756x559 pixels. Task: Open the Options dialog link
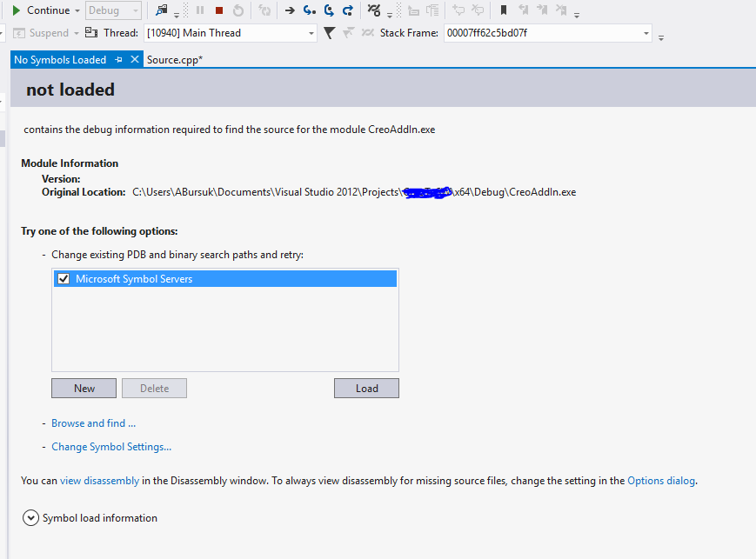661,481
